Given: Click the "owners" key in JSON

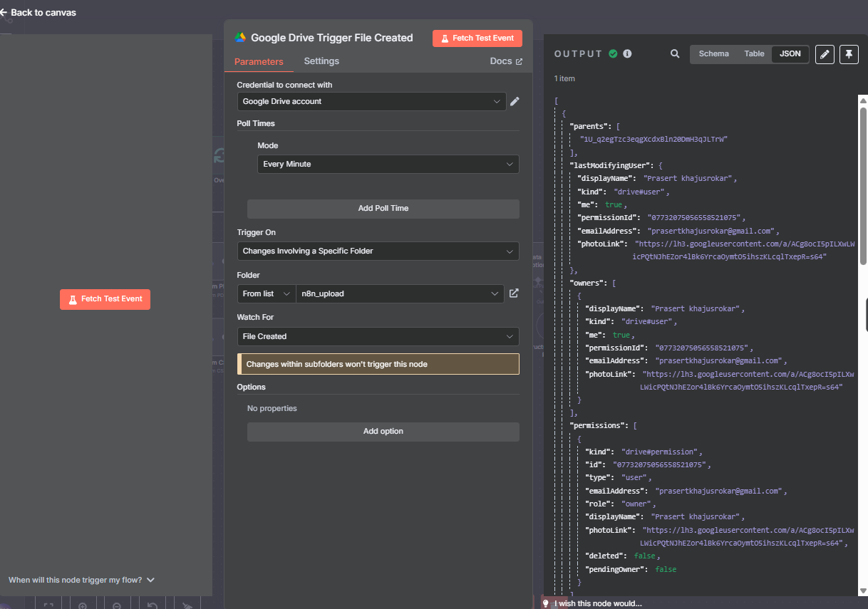Looking at the screenshot, I should pos(587,283).
